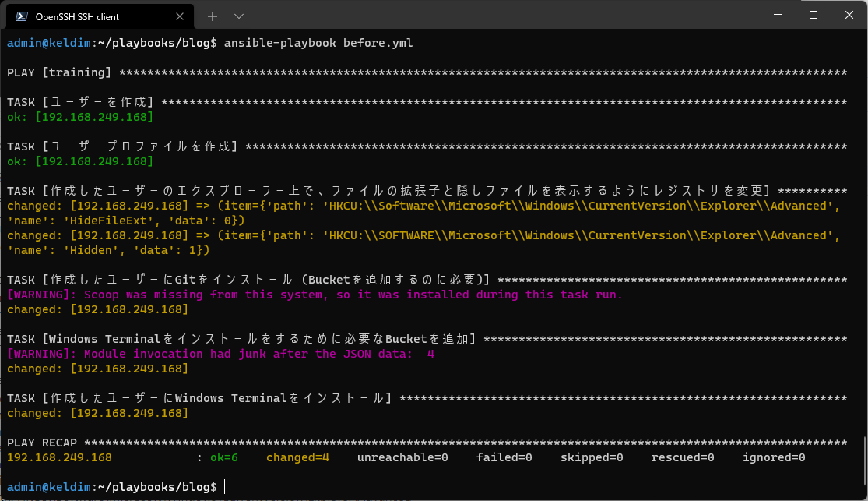The height and width of the screenshot is (501, 868).
Task: Click 'ok=6' in the recap
Action: (224, 458)
